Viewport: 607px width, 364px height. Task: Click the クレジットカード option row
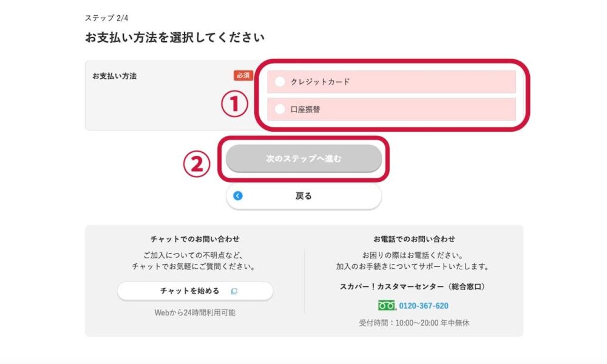[392, 82]
